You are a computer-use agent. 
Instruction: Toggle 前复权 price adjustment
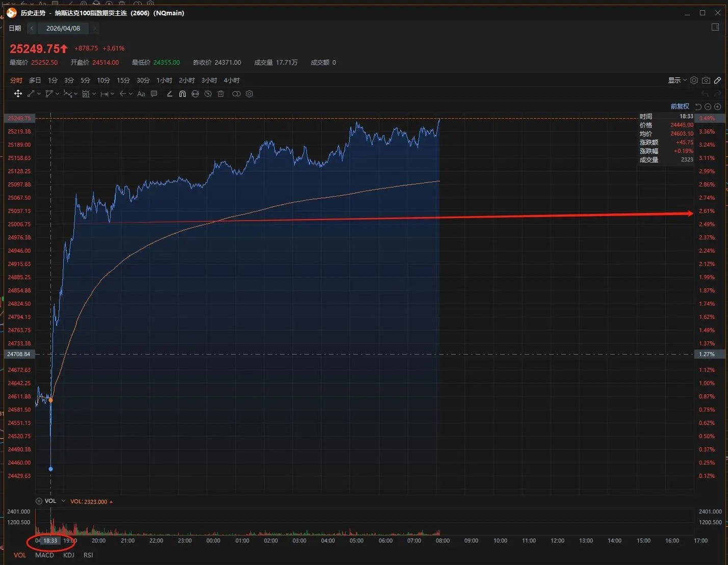coord(680,106)
